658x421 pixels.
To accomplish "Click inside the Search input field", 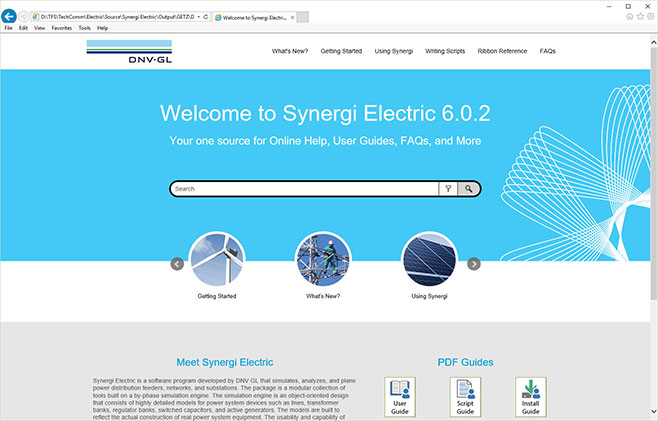I will [x=305, y=189].
